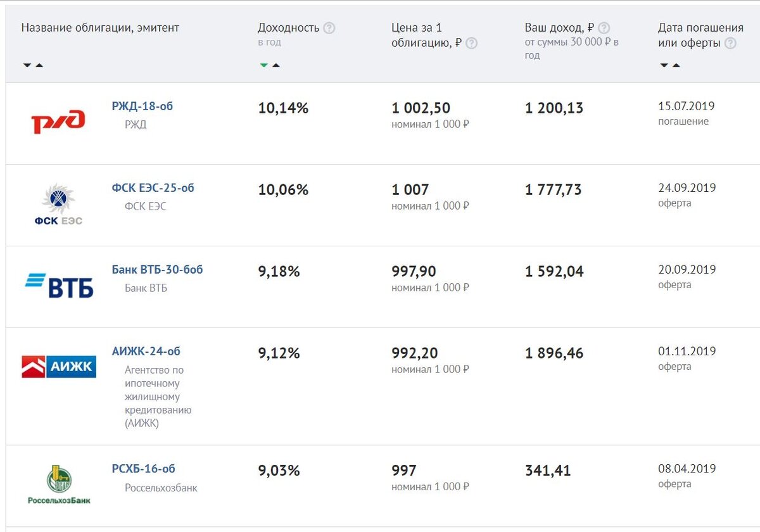This screenshot has width=760, height=532.
Task: Click the price 992,20
Action: click(x=415, y=353)
